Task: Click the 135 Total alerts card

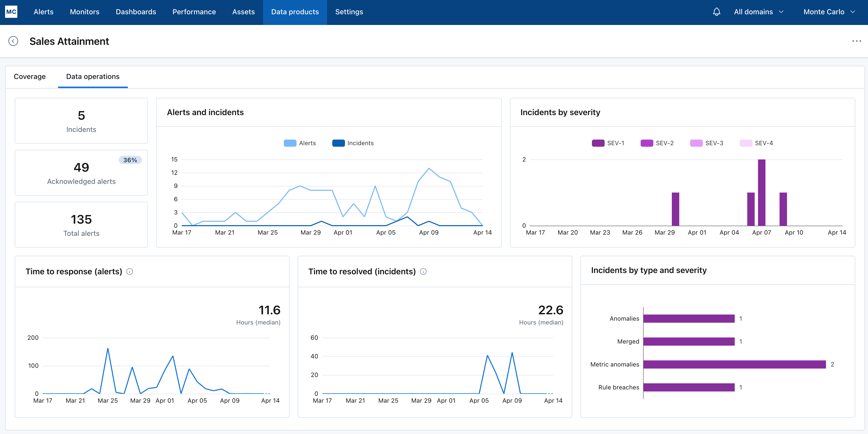Action: [81, 225]
